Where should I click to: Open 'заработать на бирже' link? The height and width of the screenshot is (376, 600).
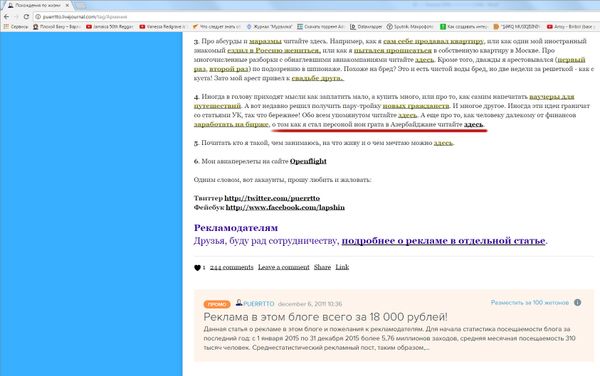231,124
